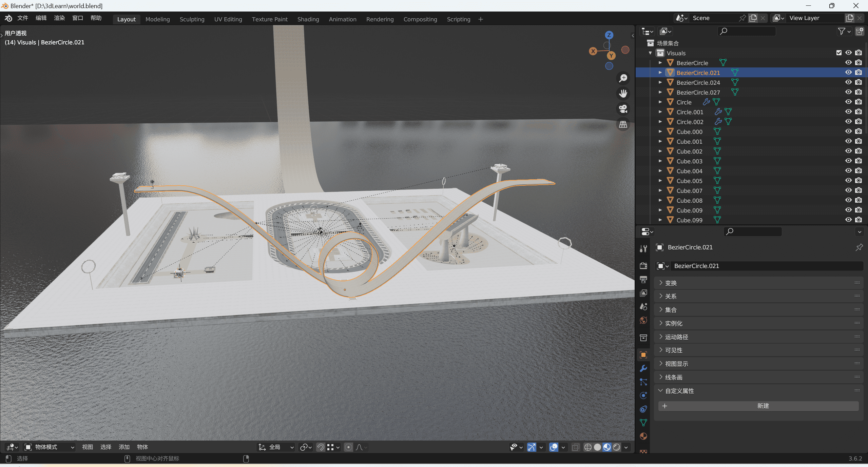The width and height of the screenshot is (868, 467).
Task: Open the View Layer properties tab
Action: click(643, 293)
